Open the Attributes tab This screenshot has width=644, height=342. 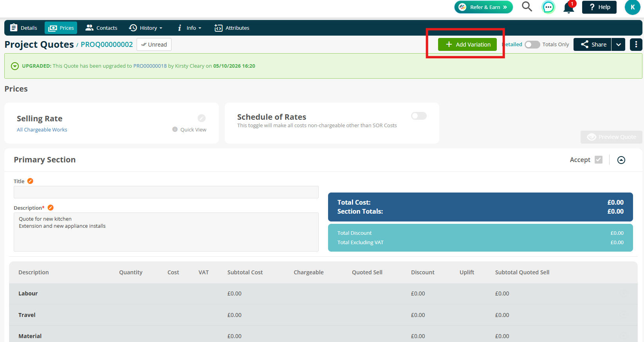click(x=232, y=28)
